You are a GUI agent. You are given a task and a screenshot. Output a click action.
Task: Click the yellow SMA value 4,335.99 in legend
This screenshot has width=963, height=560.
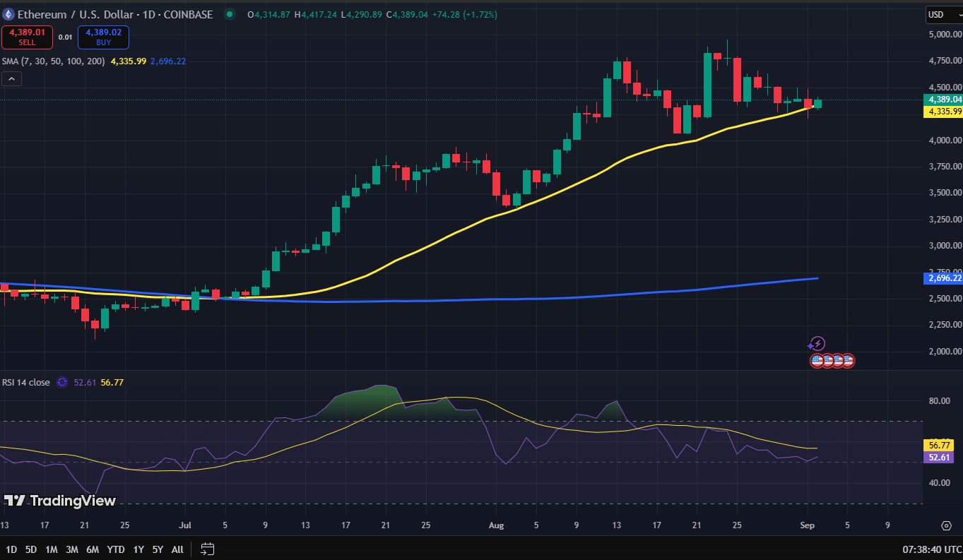(x=129, y=61)
